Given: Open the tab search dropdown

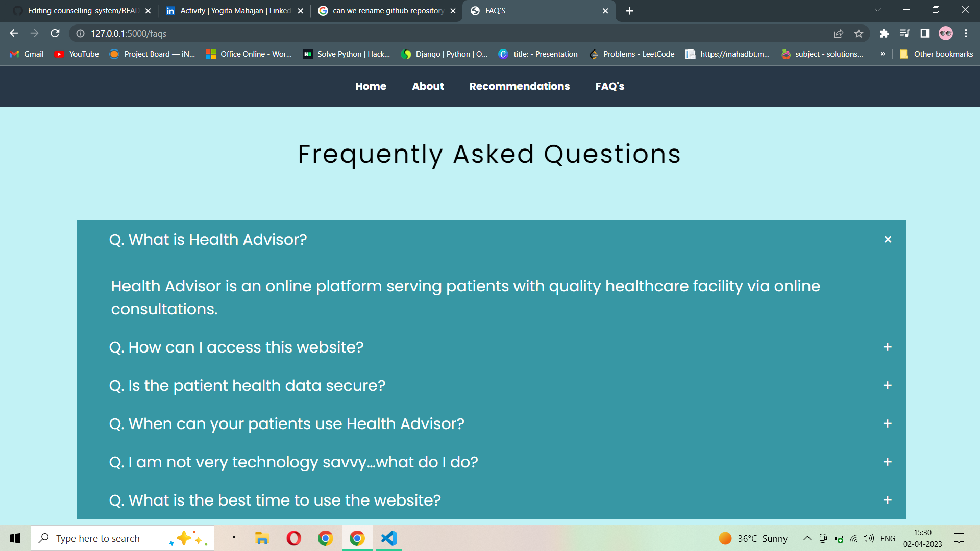Looking at the screenshot, I should (877, 9).
